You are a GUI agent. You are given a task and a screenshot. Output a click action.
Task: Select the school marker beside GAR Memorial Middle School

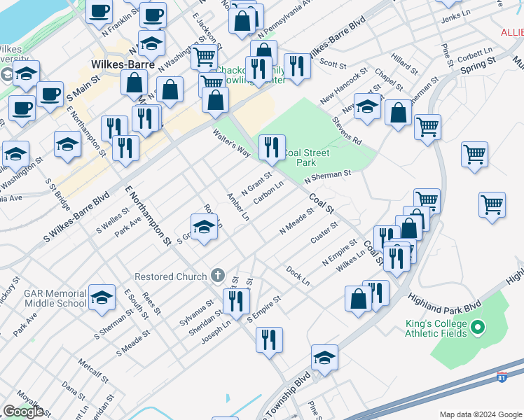coord(102,298)
